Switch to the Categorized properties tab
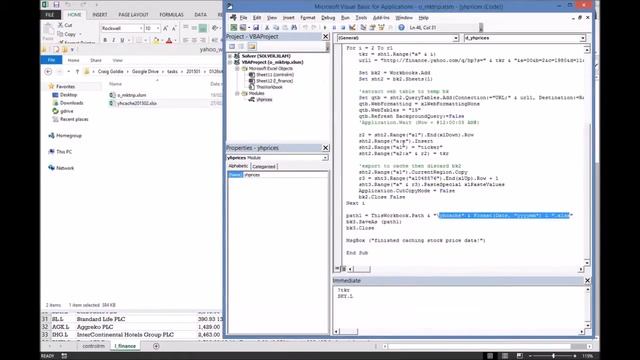Screen dimensions: 640x360 [x=264, y=167]
